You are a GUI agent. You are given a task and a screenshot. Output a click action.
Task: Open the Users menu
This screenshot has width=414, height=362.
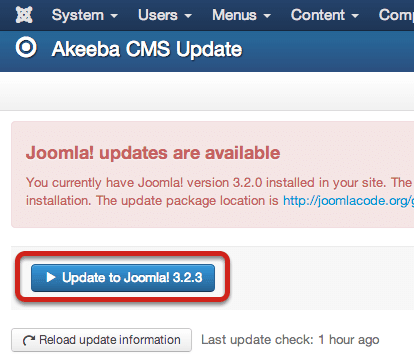point(165,15)
